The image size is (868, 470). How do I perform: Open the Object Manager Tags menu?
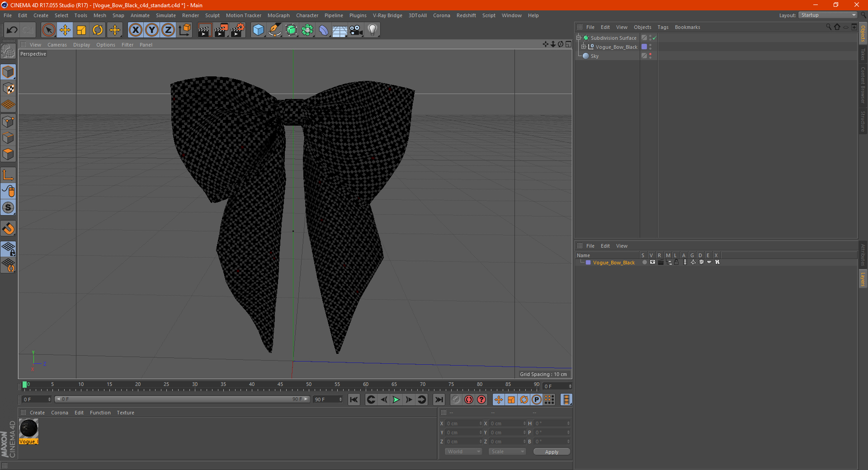663,27
